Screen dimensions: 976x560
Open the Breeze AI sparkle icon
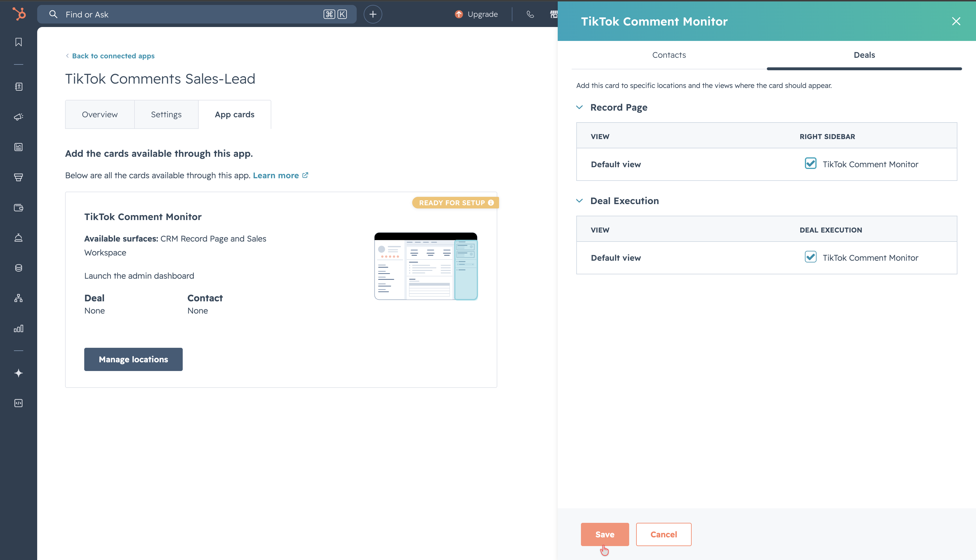[19, 373]
